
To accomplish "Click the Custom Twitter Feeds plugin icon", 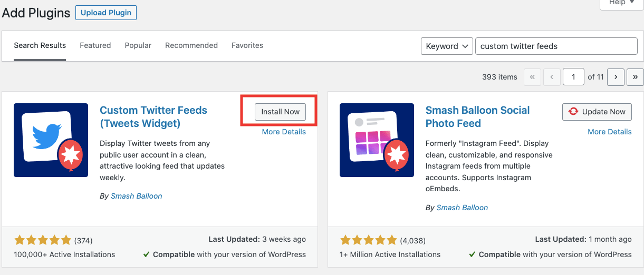I will [x=51, y=140].
